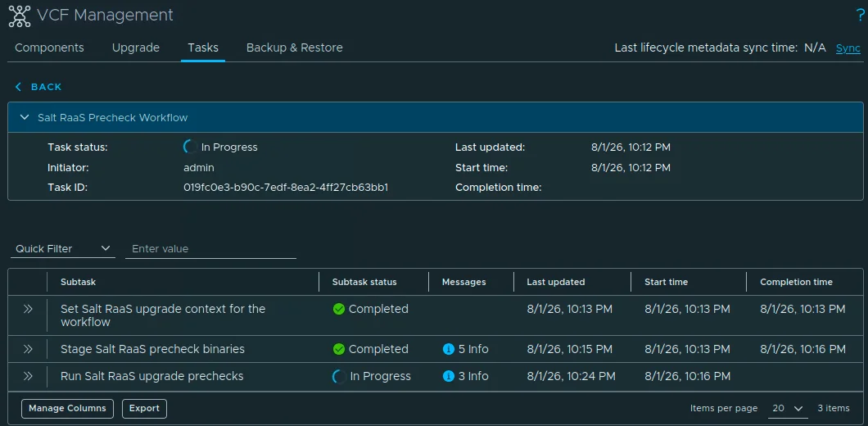Switch to the Components tab
The width and height of the screenshot is (868, 426).
tap(49, 48)
